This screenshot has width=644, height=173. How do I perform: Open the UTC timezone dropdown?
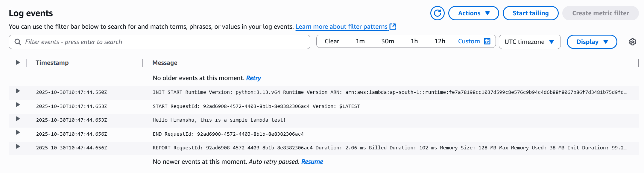click(x=529, y=42)
